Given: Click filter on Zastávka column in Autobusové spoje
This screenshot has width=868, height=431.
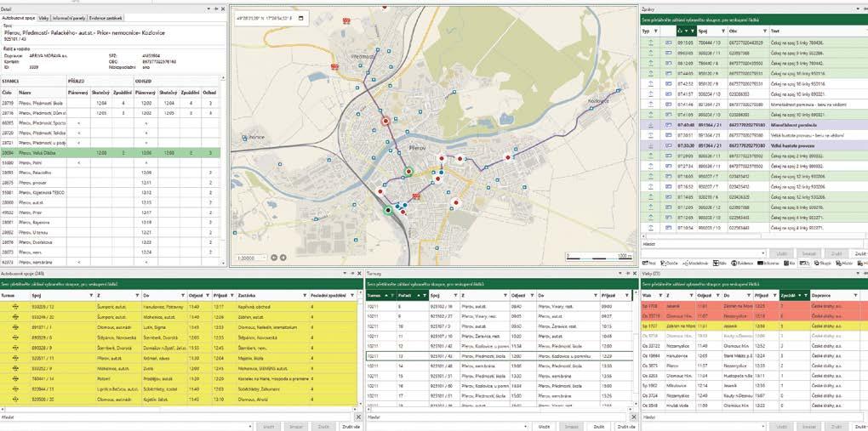Looking at the screenshot, I should [x=304, y=296].
